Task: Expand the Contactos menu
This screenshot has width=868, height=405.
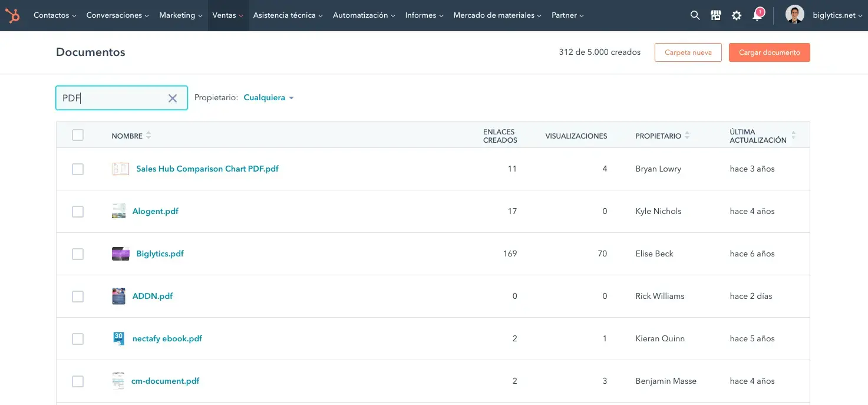Action: (55, 15)
